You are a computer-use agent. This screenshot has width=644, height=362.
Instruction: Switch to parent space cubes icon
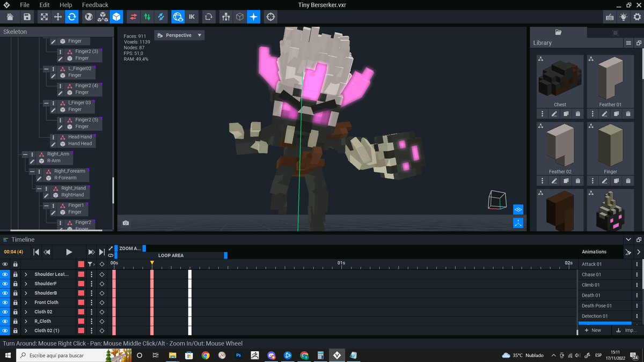103,17
